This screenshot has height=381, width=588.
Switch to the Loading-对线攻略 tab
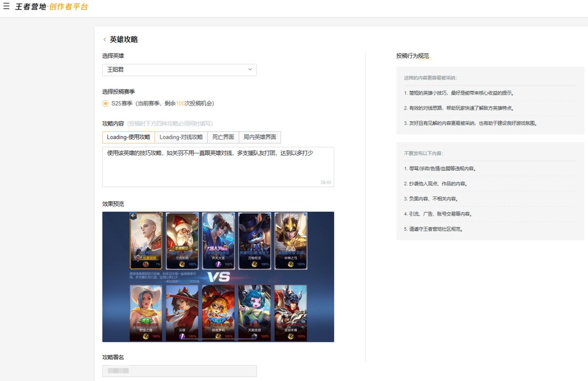coord(181,137)
